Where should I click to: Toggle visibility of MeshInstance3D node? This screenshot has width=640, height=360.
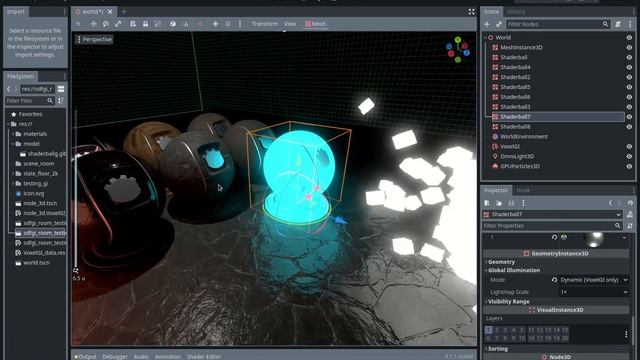629,47
